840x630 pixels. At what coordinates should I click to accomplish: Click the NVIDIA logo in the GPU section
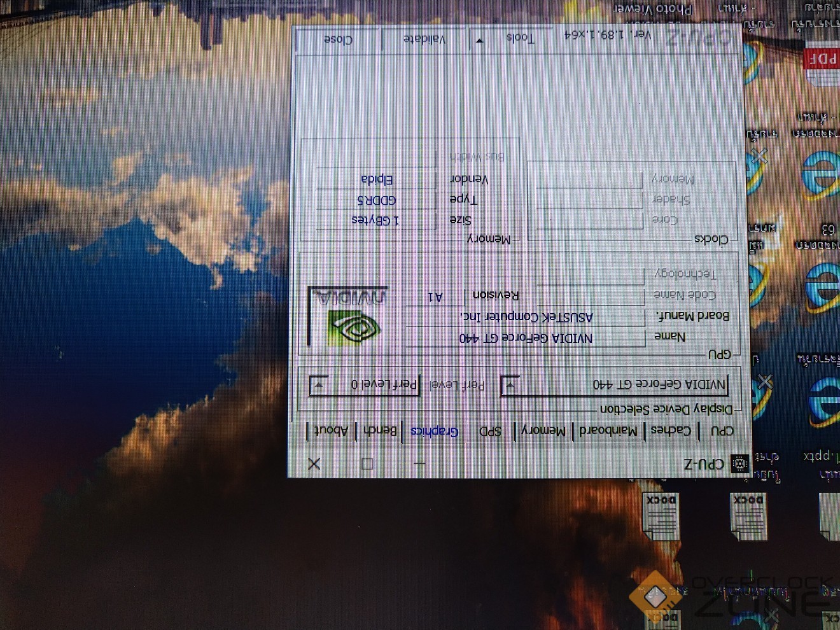tap(349, 316)
